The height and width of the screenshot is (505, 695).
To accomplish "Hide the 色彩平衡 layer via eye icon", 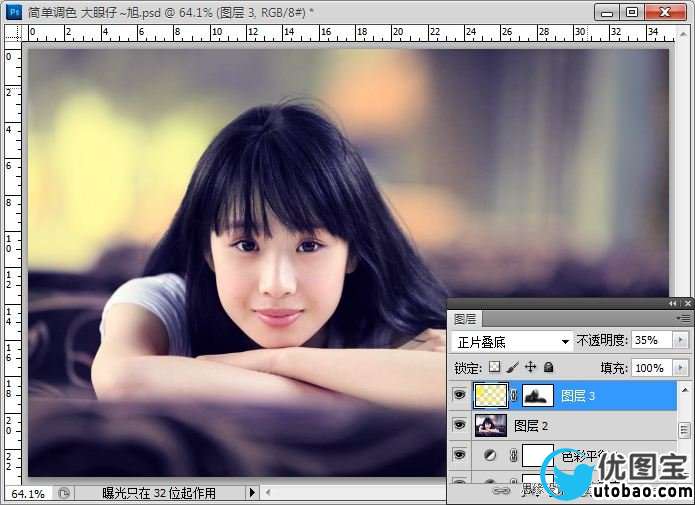I will [x=460, y=454].
